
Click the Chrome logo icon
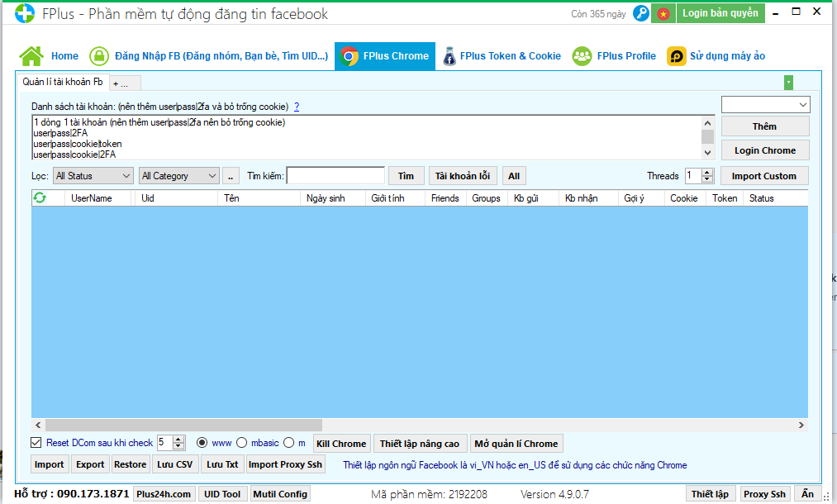350,56
